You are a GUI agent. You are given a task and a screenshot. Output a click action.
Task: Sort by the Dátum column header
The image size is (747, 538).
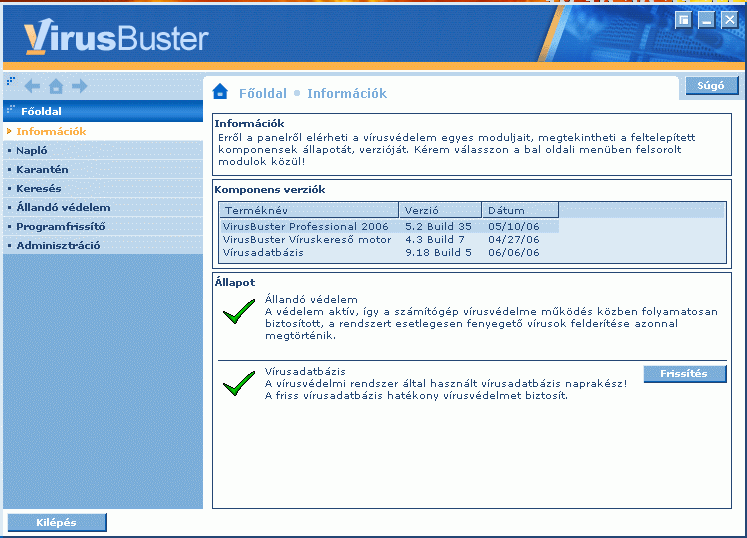point(520,210)
